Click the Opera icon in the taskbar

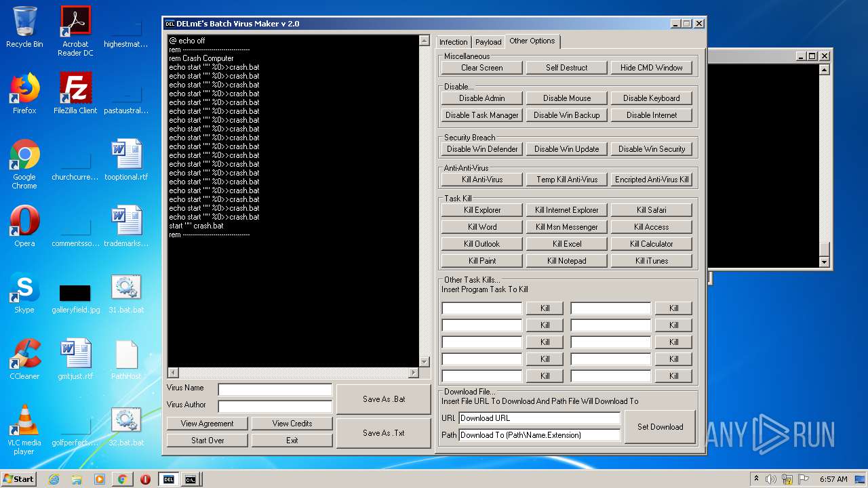(145, 479)
